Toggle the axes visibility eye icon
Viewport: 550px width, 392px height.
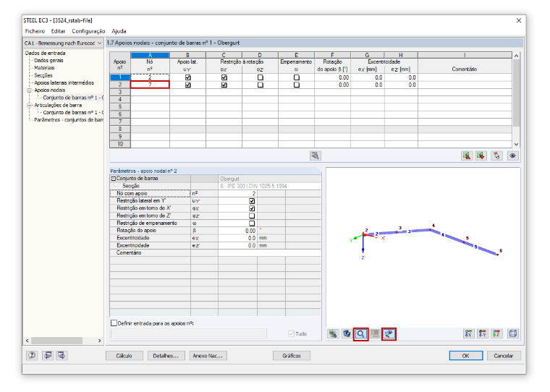pyautogui.click(x=389, y=334)
